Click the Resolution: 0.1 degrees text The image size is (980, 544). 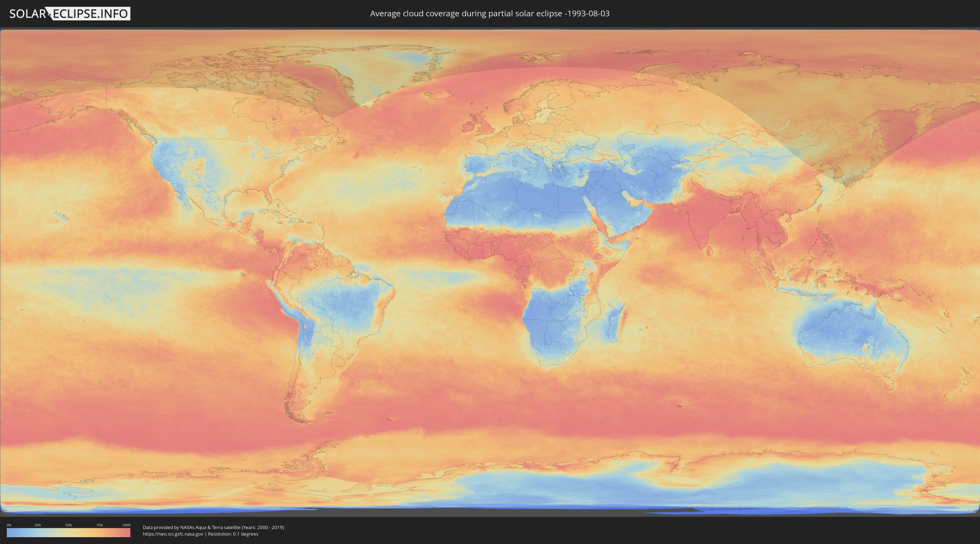pos(234,534)
